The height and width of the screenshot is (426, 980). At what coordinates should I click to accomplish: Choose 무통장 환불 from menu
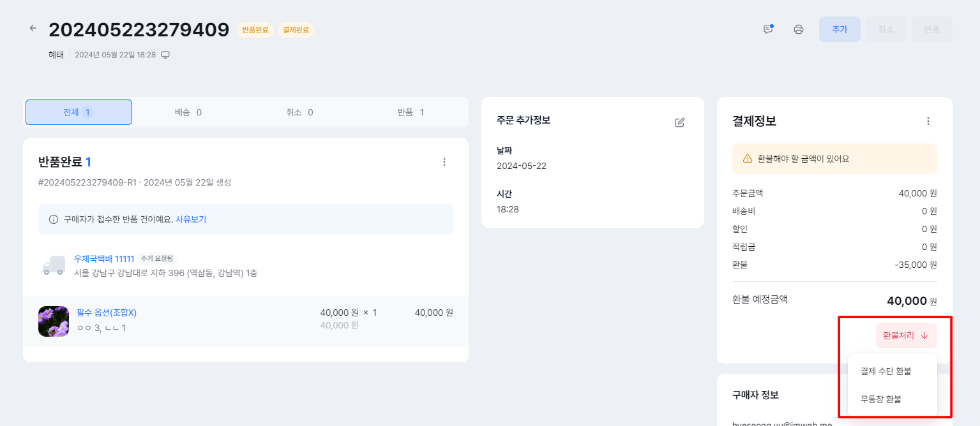click(880, 399)
